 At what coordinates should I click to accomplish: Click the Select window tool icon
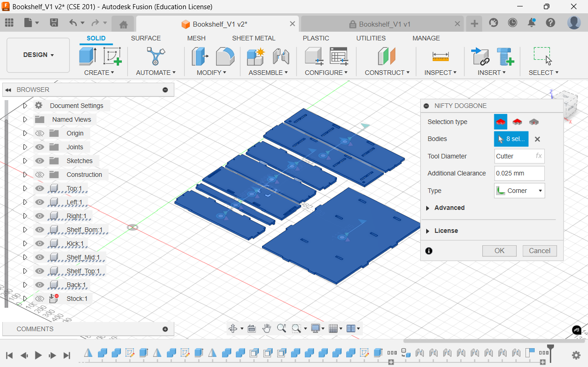(x=542, y=56)
